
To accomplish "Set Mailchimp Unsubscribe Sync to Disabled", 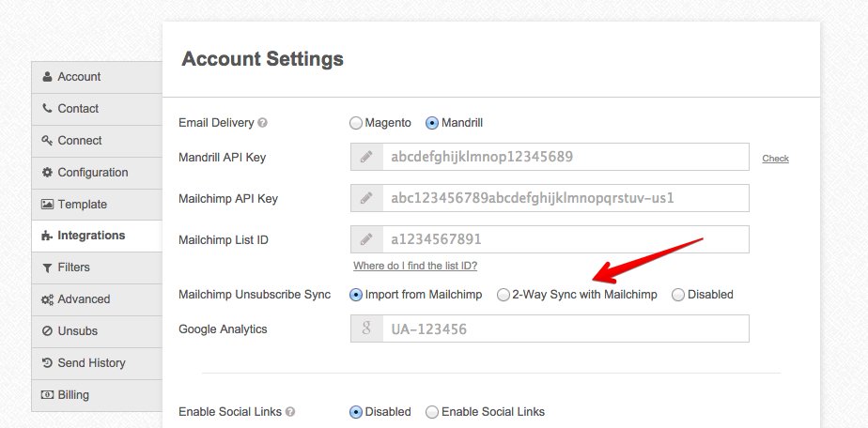I will point(678,295).
